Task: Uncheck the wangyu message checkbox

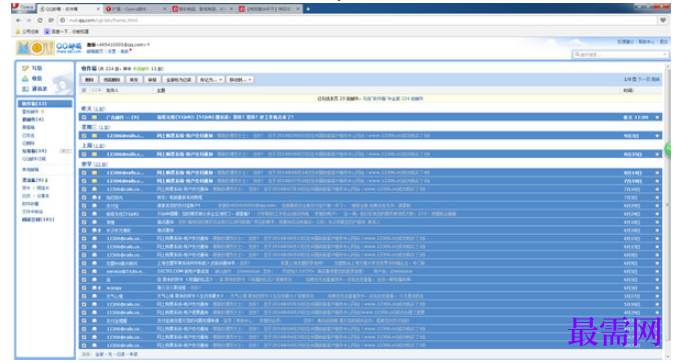Action: (84, 288)
